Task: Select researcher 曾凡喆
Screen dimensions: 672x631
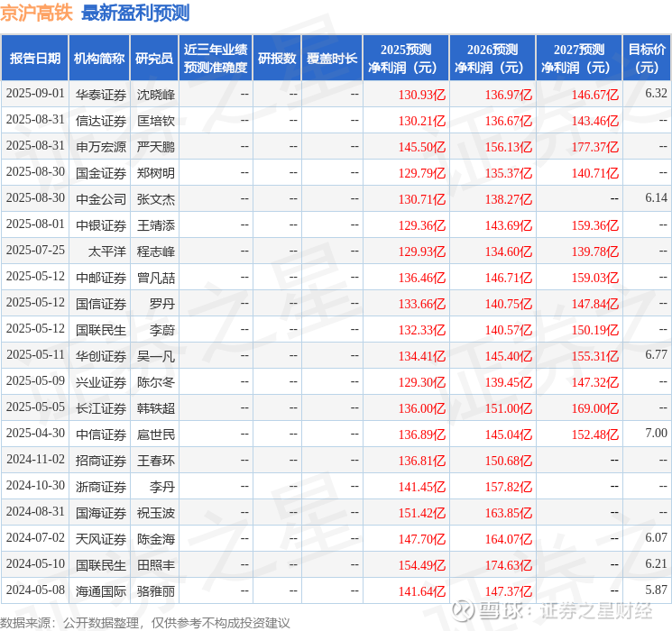Action: 155,278
